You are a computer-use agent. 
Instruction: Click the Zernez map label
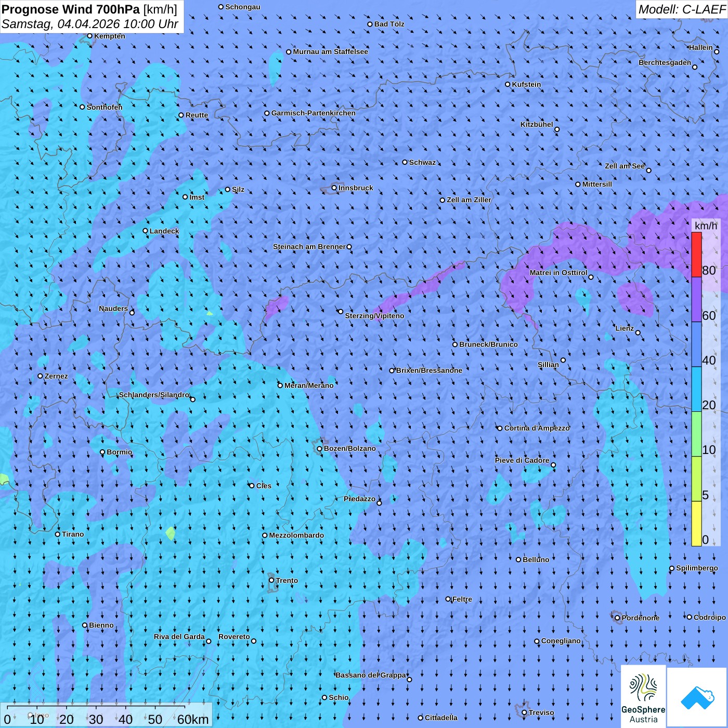[56, 376]
